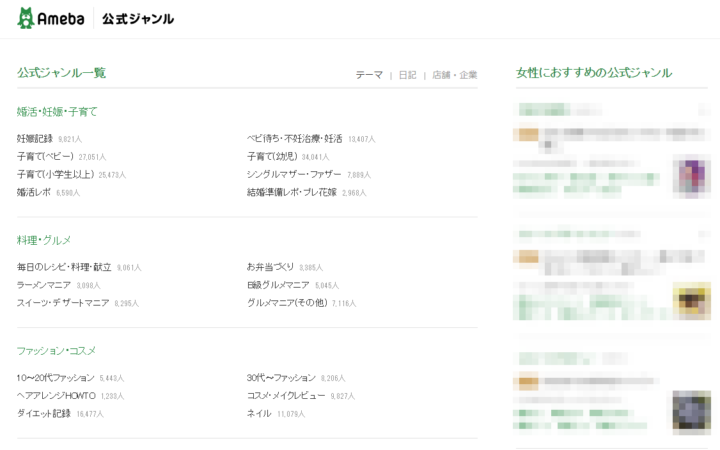Open スイーツ・デザートマニア genre

point(63,302)
